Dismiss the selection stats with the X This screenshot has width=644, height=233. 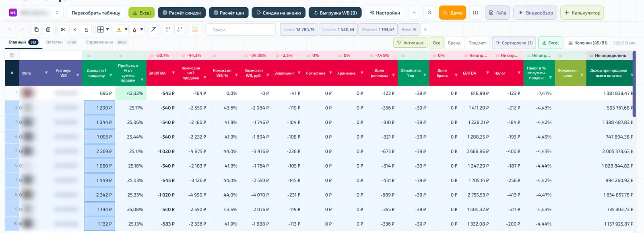(x=425, y=29)
